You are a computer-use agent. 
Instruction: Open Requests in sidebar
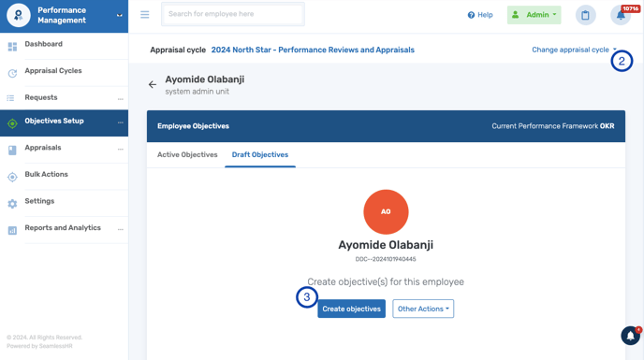[x=41, y=97]
